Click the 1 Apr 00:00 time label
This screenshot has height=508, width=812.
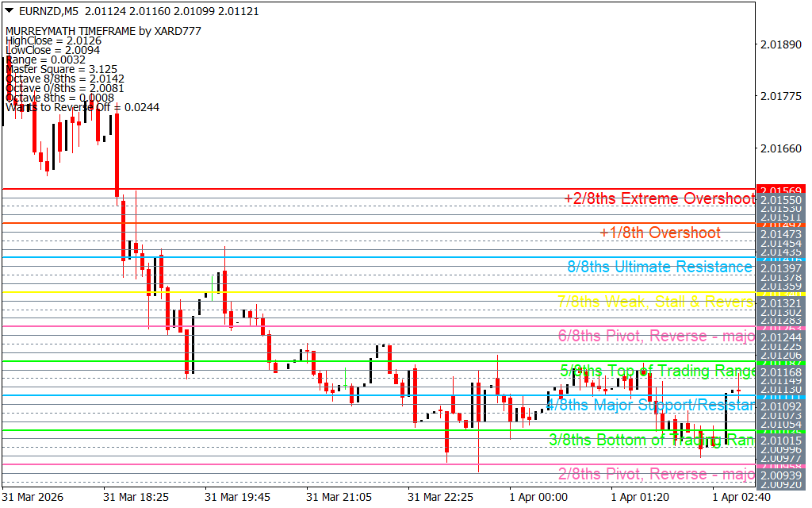pyautogui.click(x=538, y=497)
